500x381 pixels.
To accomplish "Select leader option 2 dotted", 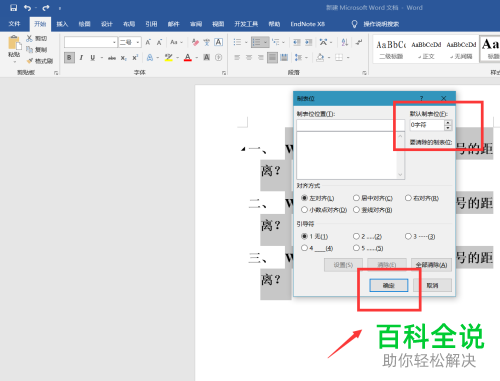I will (356, 236).
